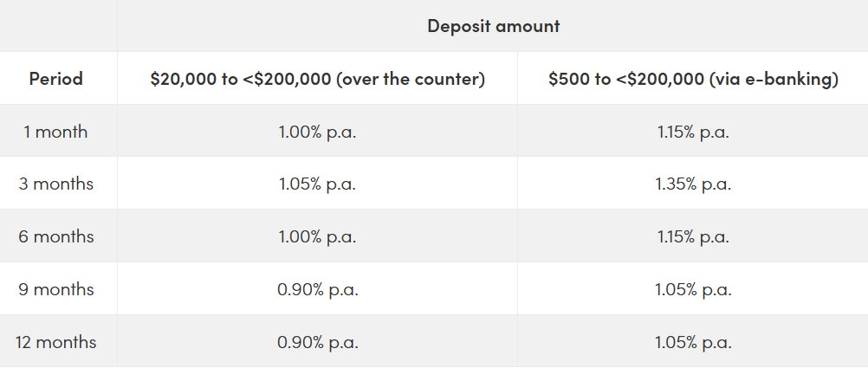This screenshot has height=368, width=868.
Task: Select the 1.05% p.a. rate for 3 months
Action: point(317,184)
